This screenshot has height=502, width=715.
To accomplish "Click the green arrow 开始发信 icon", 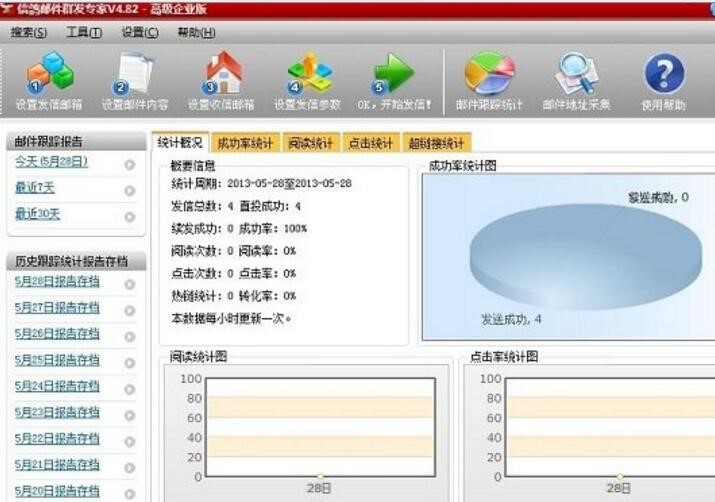I will (393, 73).
